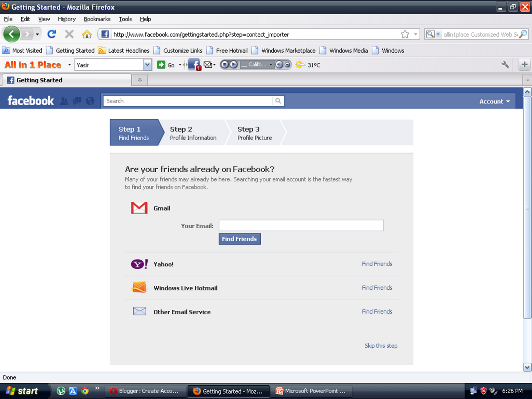Viewport: 532px width, 399px height.
Task: Select the Yahoo! email service icon
Action: point(139,263)
